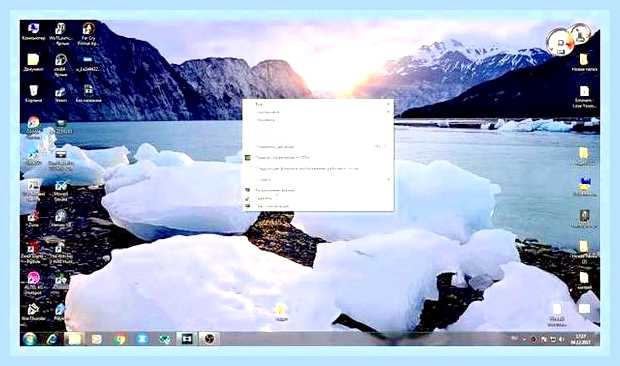Image resolution: width=620 pixels, height=366 pixels.
Task: Open the Компьютер desktop icon
Action: pyautogui.click(x=33, y=31)
